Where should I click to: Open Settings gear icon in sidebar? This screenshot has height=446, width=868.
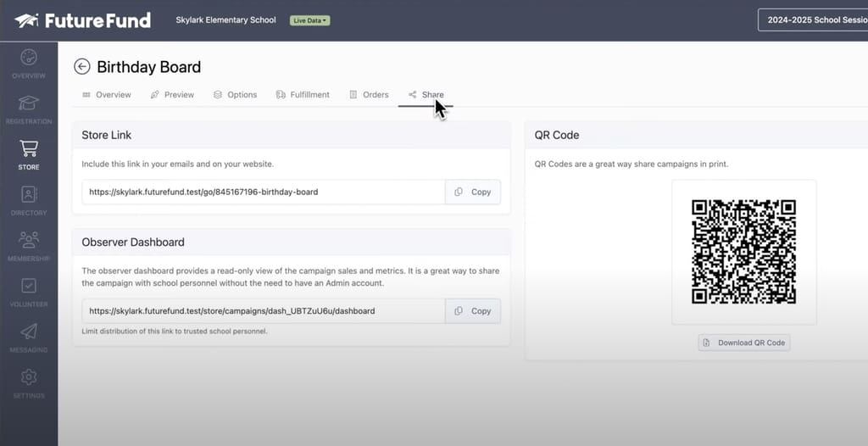pyautogui.click(x=29, y=376)
